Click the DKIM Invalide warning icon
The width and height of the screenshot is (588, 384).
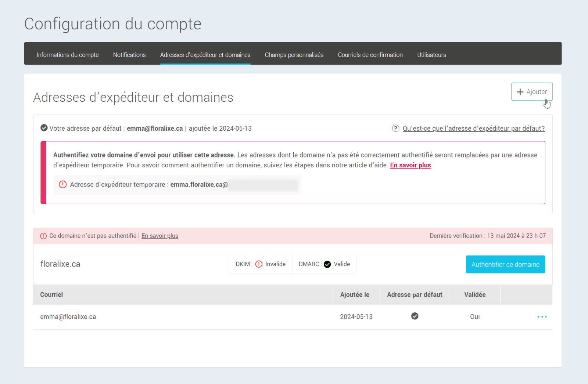click(x=259, y=264)
